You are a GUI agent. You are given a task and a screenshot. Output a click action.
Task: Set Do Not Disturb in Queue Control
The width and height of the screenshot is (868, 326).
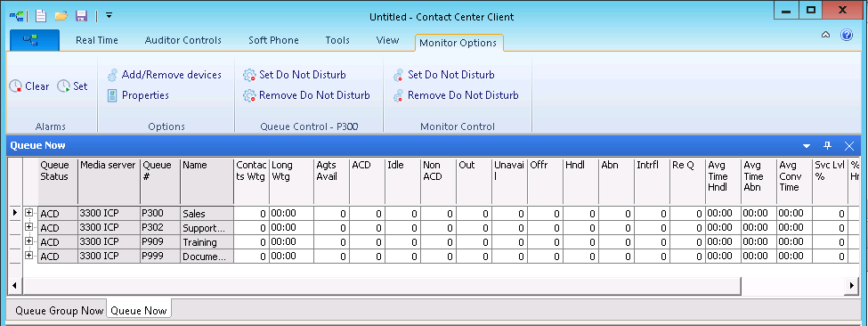point(295,75)
